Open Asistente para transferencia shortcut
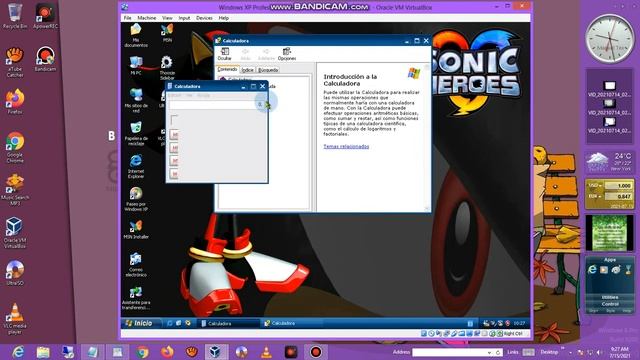This screenshot has width=640, height=360. (x=136, y=298)
